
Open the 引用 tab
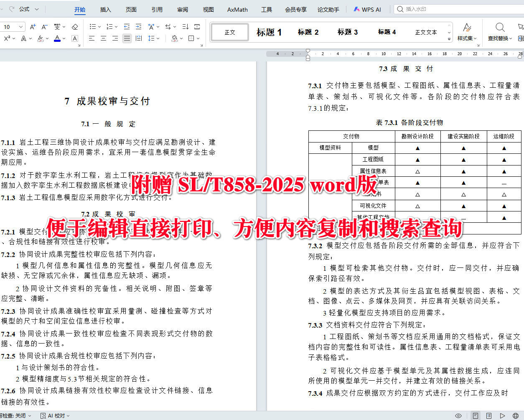tap(157, 10)
